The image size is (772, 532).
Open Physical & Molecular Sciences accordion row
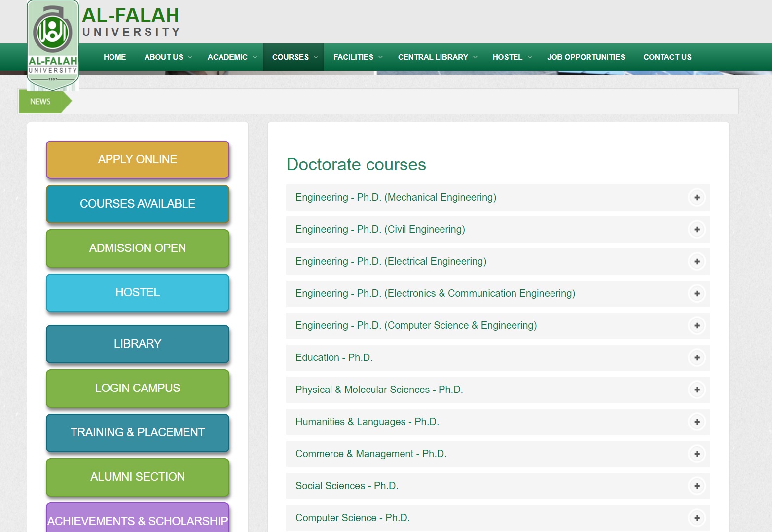[498, 390]
